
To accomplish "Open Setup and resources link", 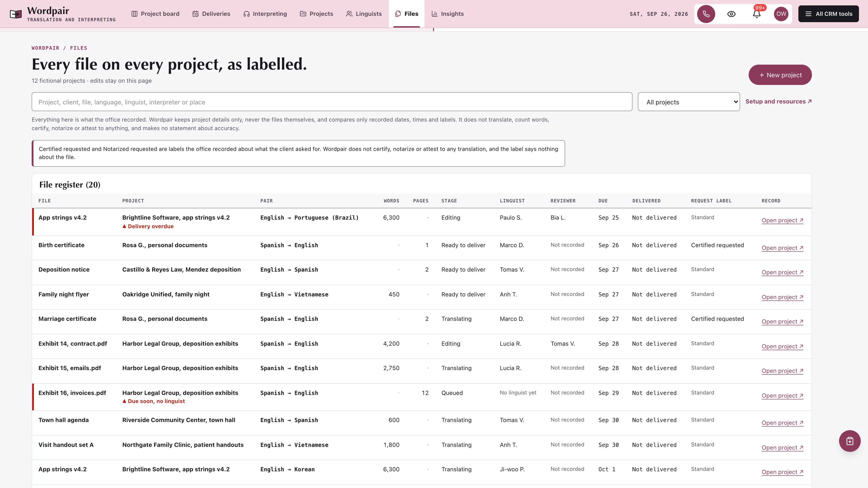I will point(778,101).
